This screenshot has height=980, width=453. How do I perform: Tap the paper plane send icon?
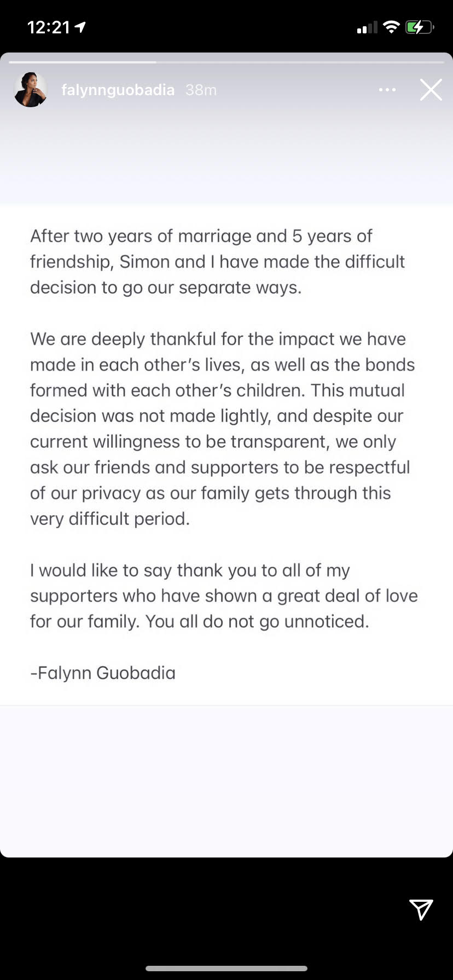[x=421, y=909]
